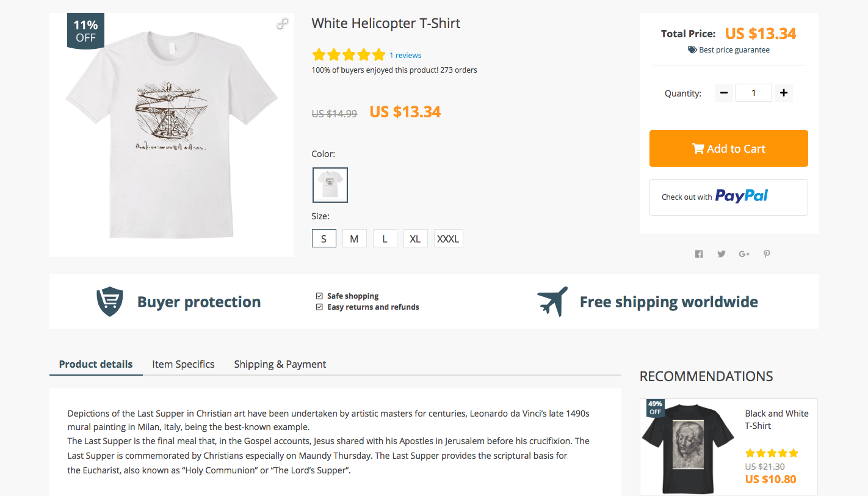Open the 1 reviews link

coord(405,56)
